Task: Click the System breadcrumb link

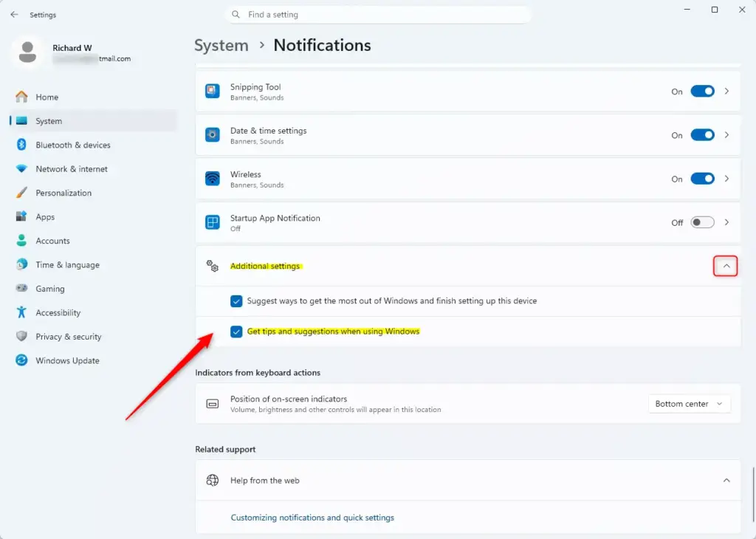Action: pos(221,45)
